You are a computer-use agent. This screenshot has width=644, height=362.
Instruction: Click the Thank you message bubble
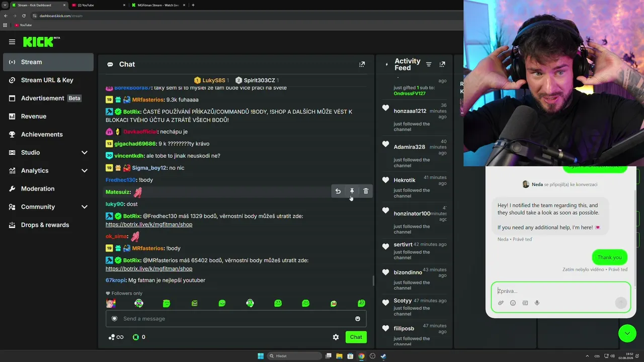coord(609,257)
